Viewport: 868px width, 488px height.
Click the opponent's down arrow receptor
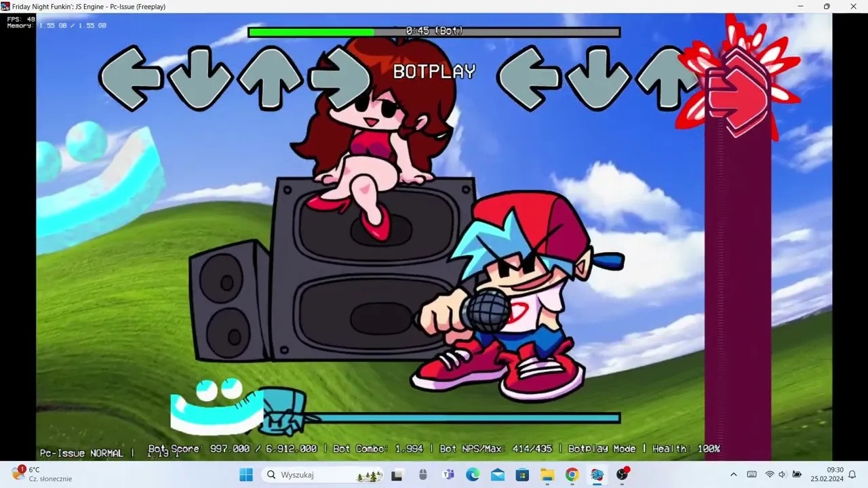tap(200, 77)
